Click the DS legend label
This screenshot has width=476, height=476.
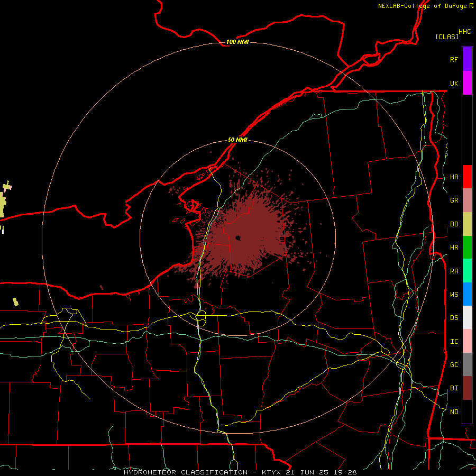[454, 318]
